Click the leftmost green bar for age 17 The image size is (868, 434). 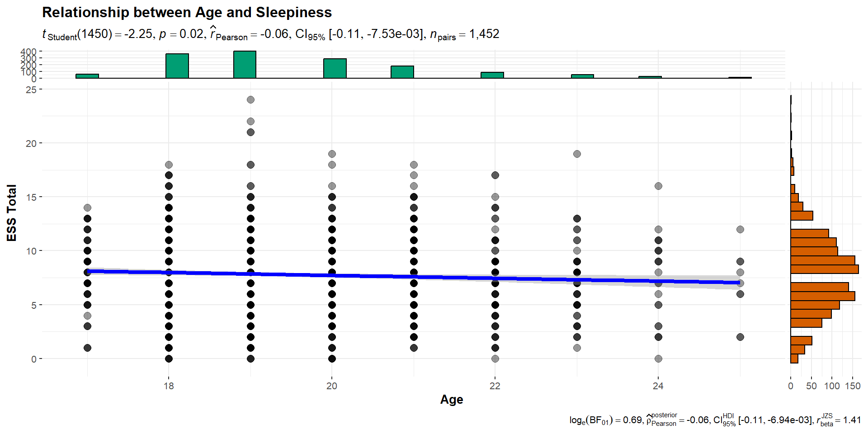tap(87, 76)
